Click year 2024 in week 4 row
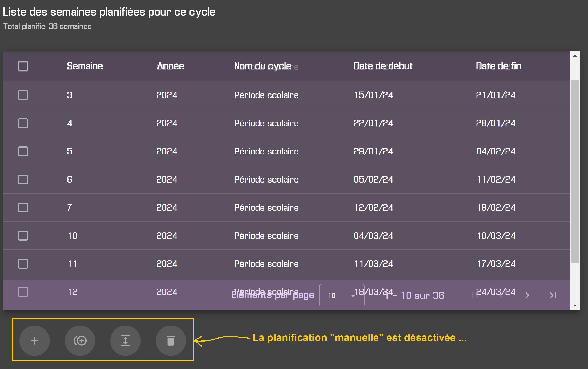This screenshot has width=588, height=369. tap(167, 123)
